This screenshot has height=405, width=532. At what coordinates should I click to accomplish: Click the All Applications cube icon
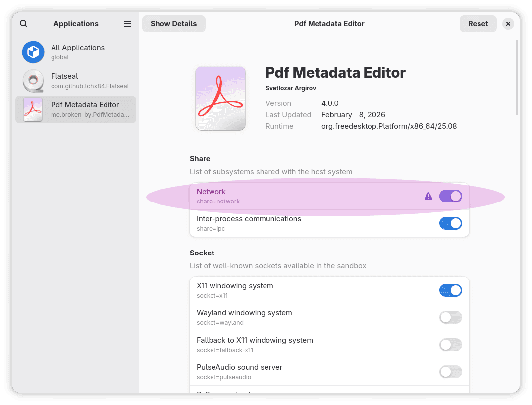tap(33, 52)
